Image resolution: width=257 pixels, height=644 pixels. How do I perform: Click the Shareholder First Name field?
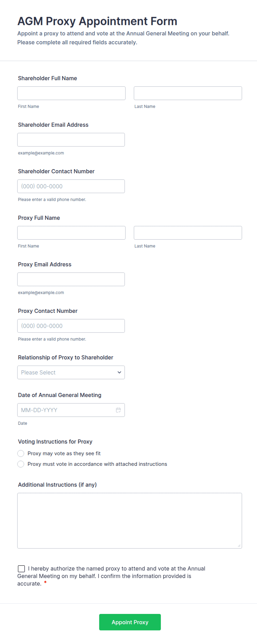(71, 93)
